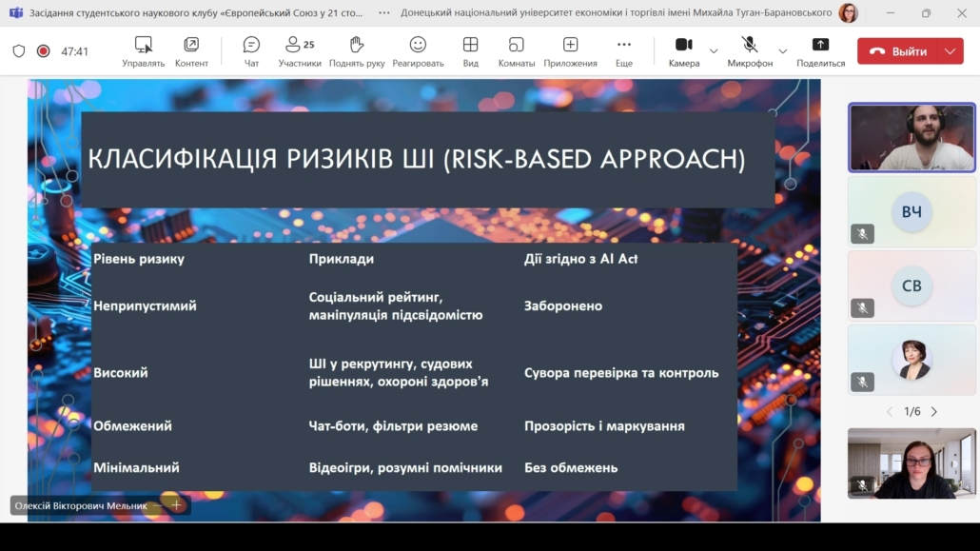Screen dimensions: 980x551
Task: Open the Управлять screen control menu
Action: 143,51
